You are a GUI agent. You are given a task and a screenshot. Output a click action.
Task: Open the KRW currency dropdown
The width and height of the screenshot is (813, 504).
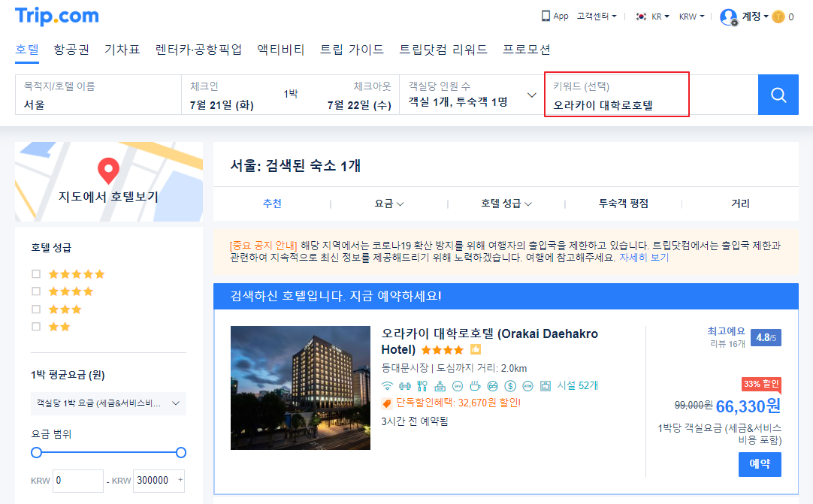pyautogui.click(x=692, y=17)
